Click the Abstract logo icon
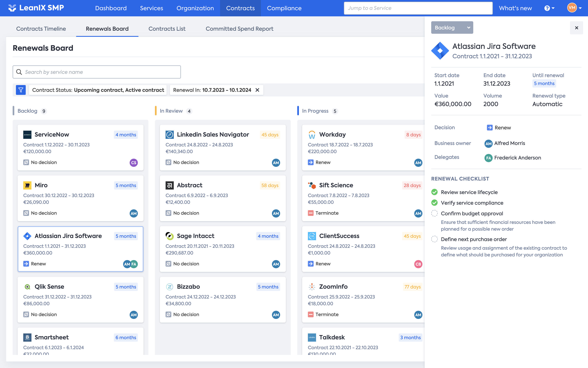 170,185
